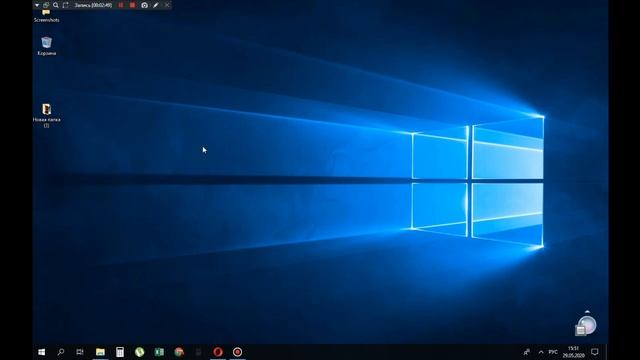Open clock and calendar in taskbar
Screen dimensions: 640x360
pyautogui.click(x=573, y=352)
